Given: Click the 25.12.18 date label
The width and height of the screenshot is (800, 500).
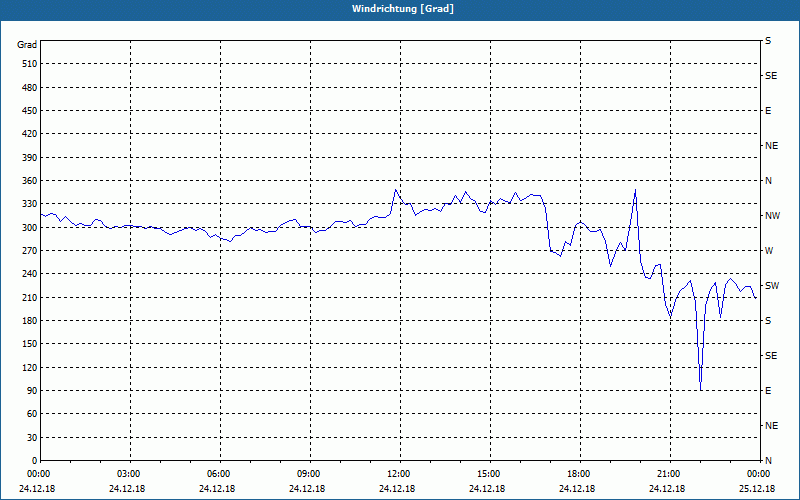Looking at the screenshot, I should pos(757,488).
